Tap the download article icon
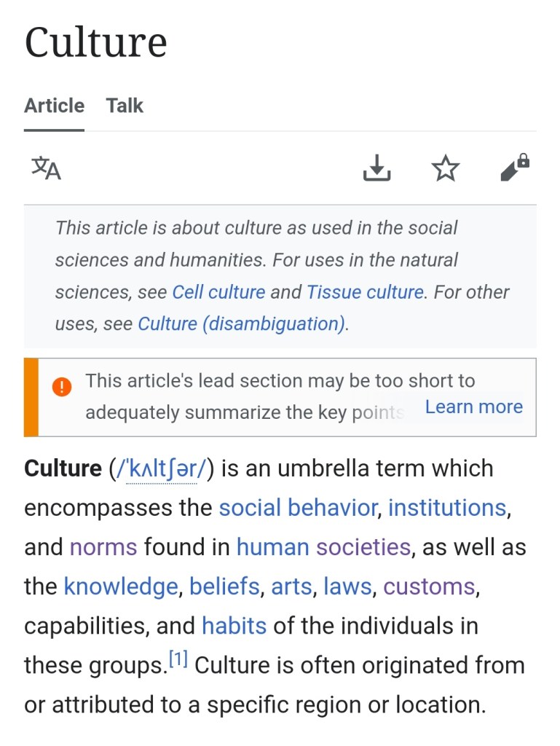 click(376, 168)
